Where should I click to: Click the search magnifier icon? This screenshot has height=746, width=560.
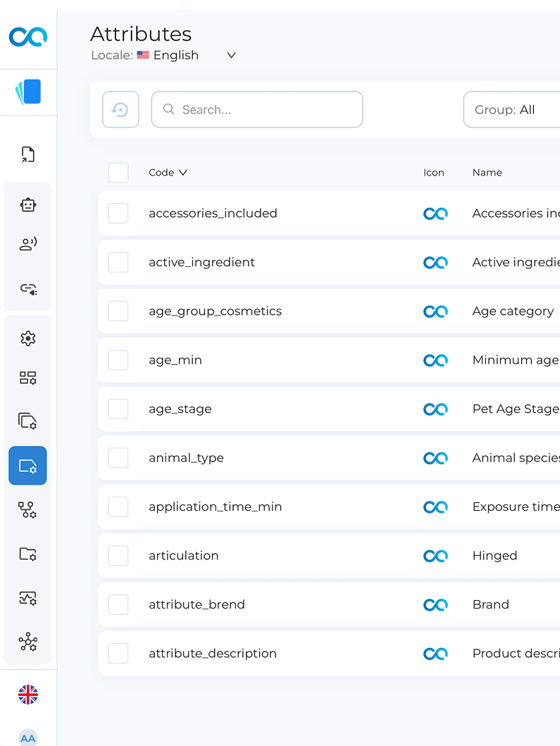[x=168, y=109]
